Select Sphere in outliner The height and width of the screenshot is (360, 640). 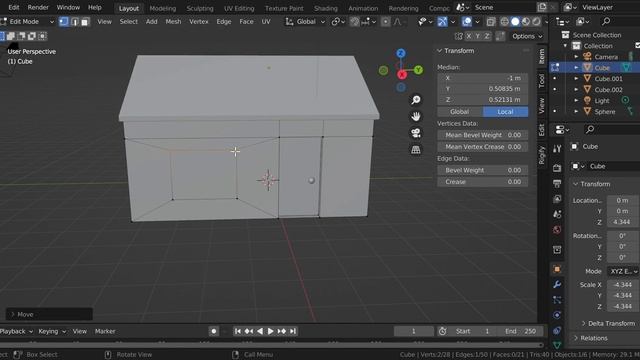604,111
